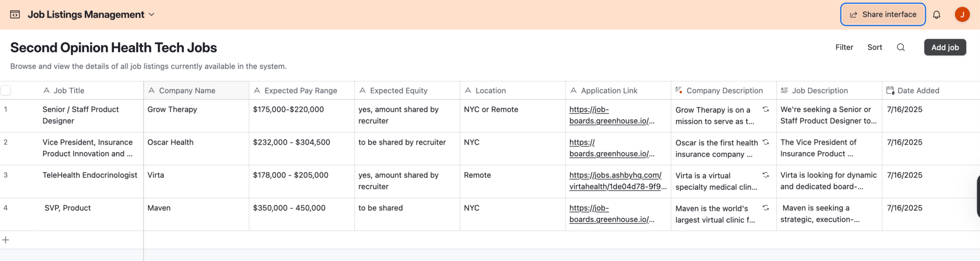Select Maven 'to be shared' equity cell
The image size is (980, 261).
[407, 214]
